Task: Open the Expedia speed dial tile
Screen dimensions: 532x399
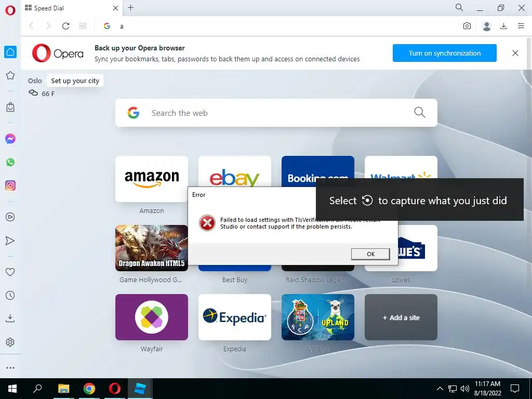Action: (x=234, y=317)
